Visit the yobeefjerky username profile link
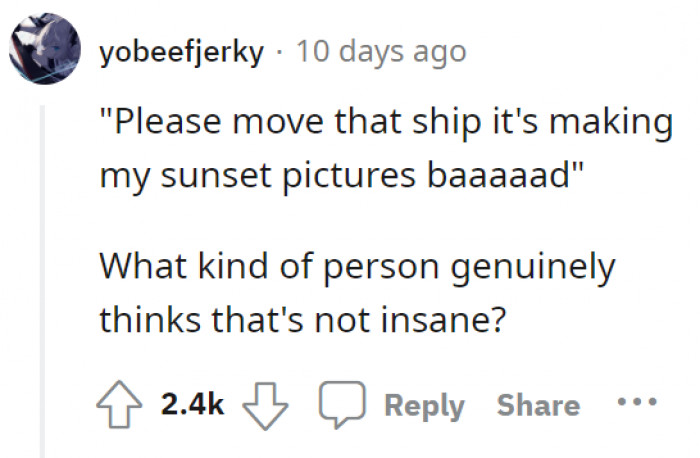This screenshot has width=700, height=458. point(182,51)
